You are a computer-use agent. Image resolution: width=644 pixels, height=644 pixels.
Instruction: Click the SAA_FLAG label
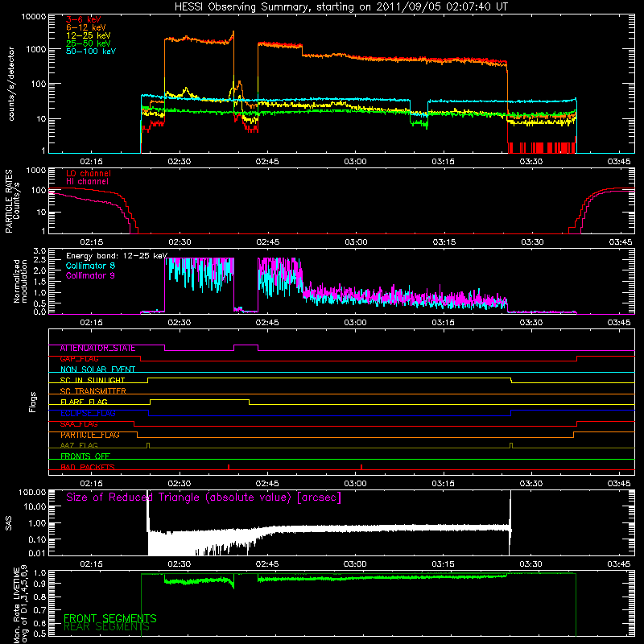tap(79, 424)
